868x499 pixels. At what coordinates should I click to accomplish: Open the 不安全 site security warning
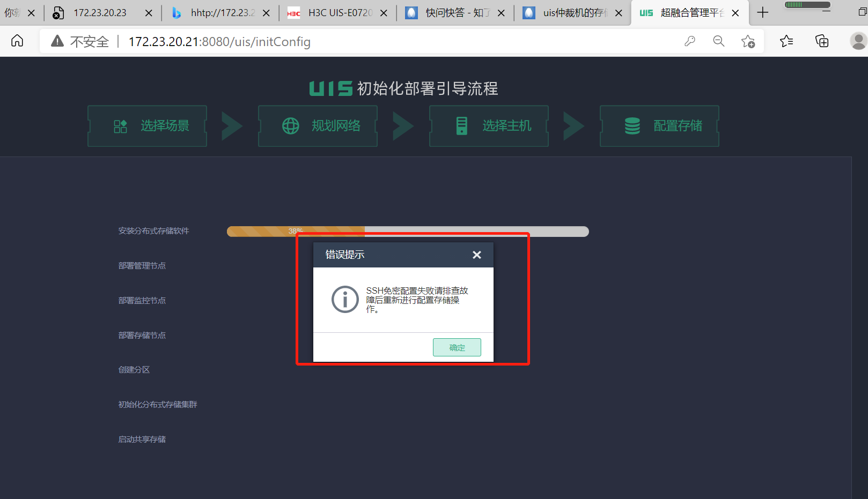click(x=79, y=41)
